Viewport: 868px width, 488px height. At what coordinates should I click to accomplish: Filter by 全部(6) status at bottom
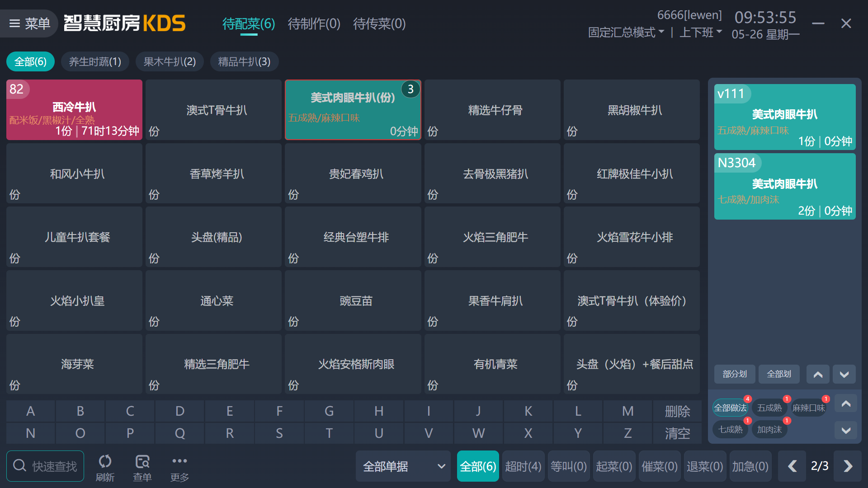(478, 466)
